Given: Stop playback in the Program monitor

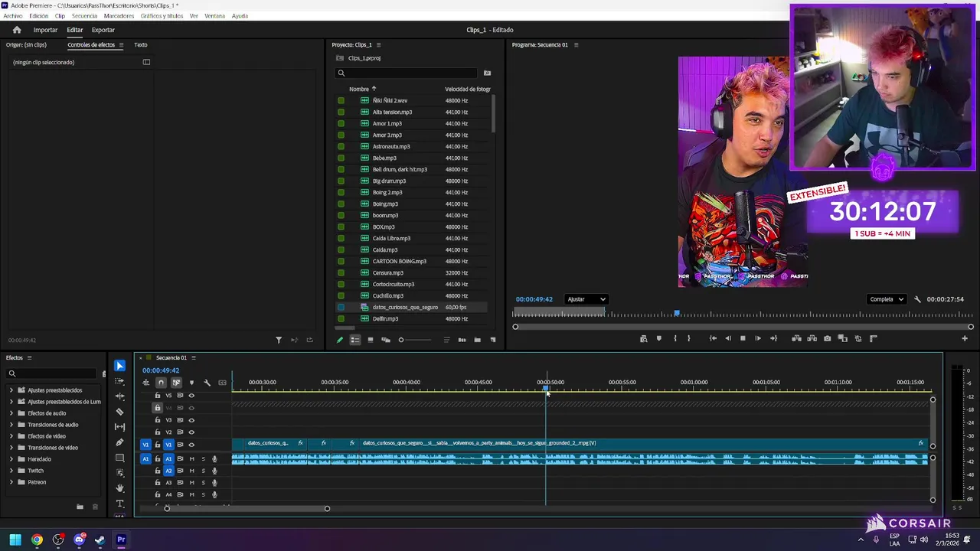Looking at the screenshot, I should (x=743, y=338).
